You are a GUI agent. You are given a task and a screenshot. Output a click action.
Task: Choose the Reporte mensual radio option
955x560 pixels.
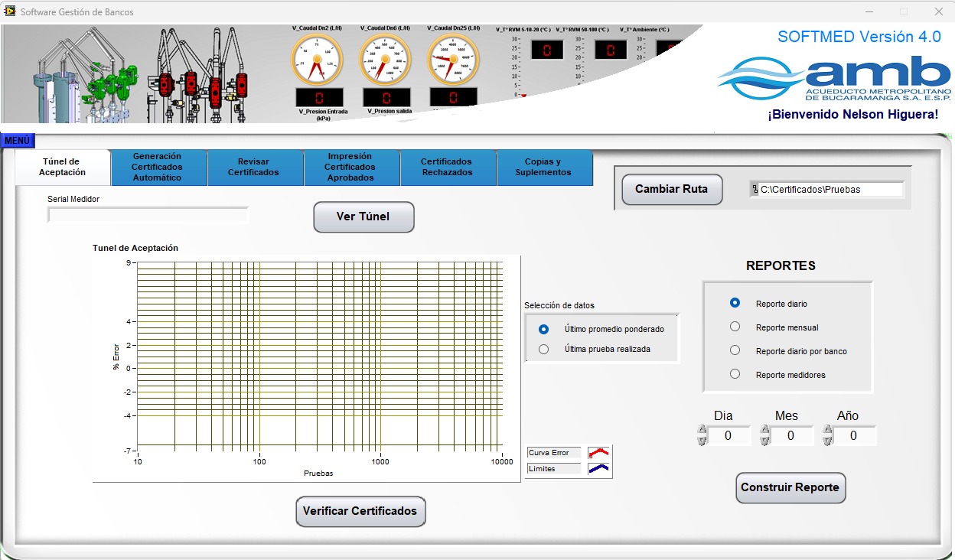click(735, 327)
